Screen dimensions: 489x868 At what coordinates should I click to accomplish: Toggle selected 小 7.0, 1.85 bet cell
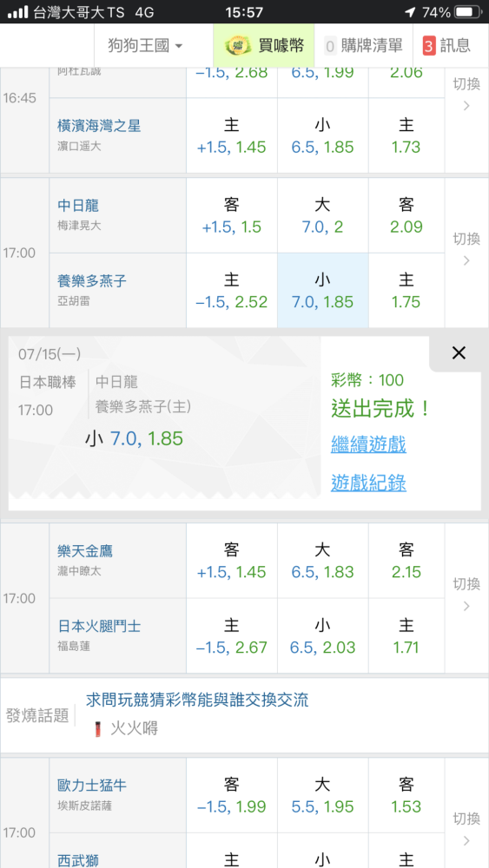[323, 291]
